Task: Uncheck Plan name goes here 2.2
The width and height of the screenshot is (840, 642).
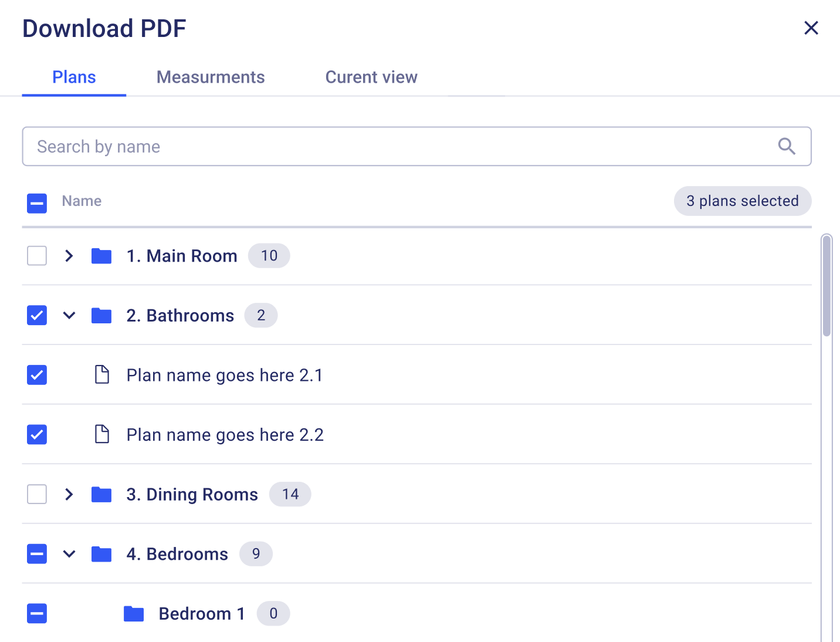Action: pos(37,435)
